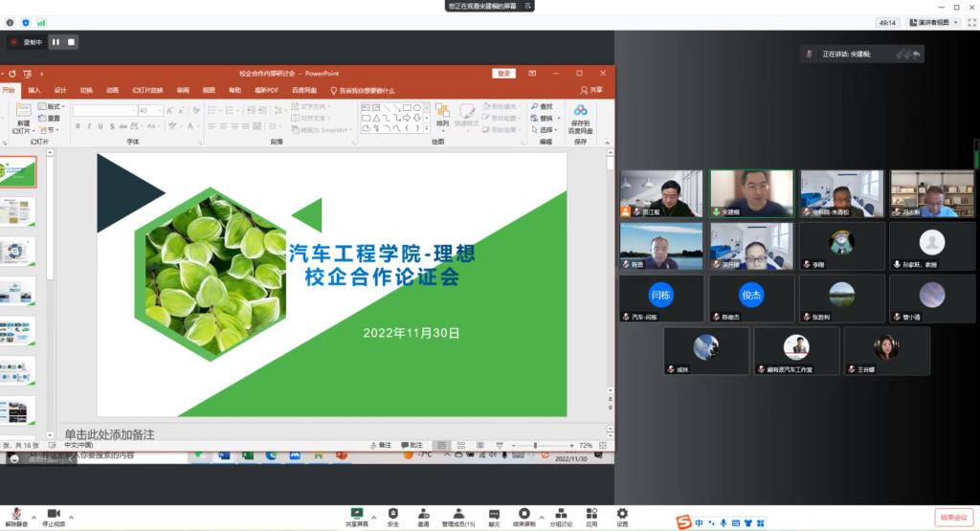Click PowerPoint Sign In button in title bar

(503, 73)
